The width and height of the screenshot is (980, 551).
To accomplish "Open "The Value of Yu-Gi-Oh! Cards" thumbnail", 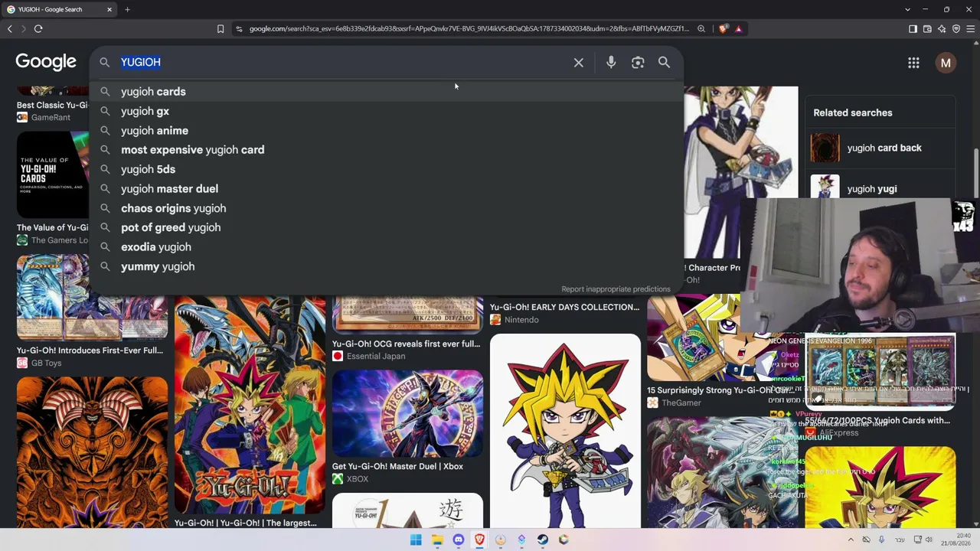I will (53, 175).
